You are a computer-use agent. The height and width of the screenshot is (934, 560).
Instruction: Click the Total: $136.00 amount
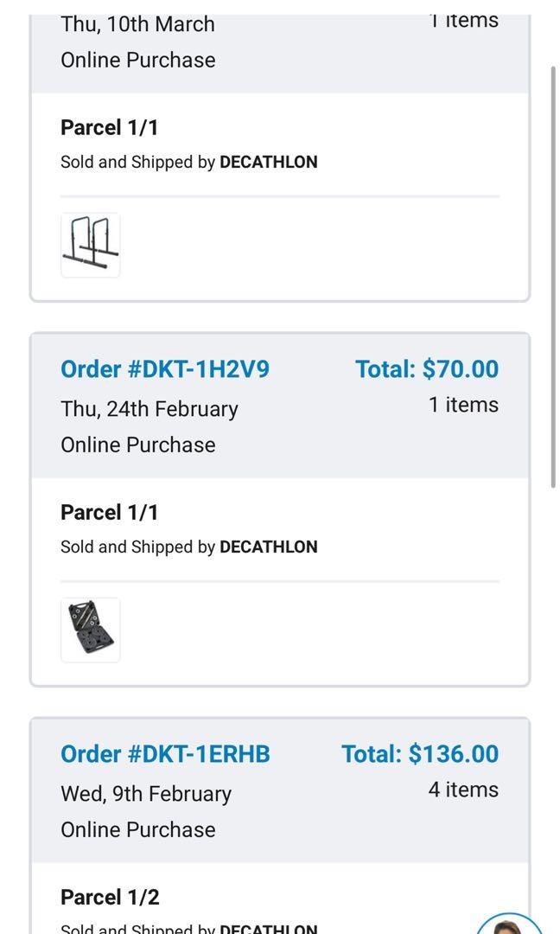click(420, 754)
